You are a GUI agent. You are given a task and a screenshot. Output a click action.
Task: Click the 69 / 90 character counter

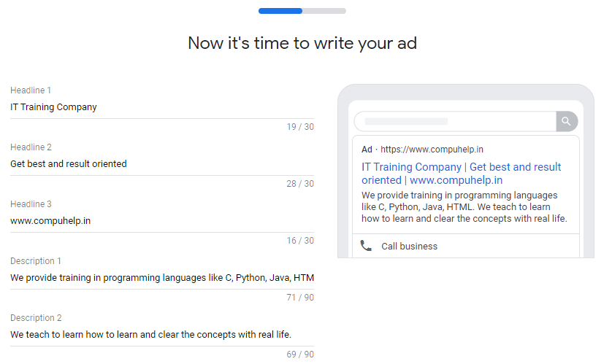coord(300,355)
